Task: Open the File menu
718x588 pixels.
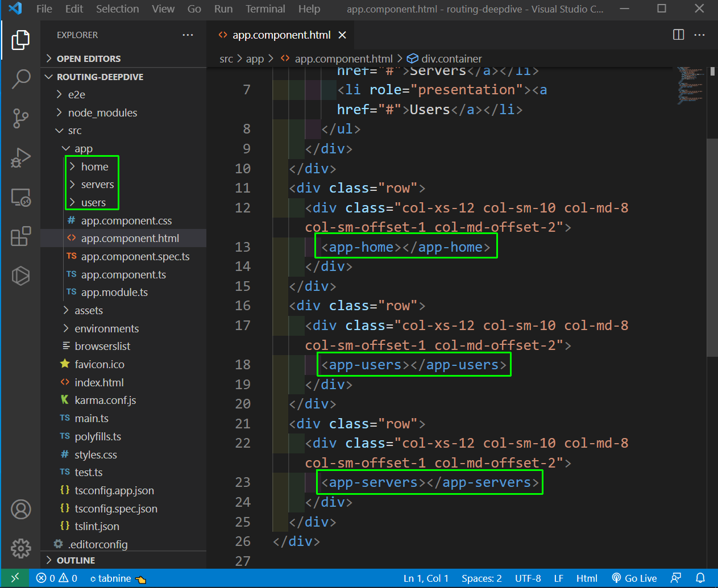Action: (44, 9)
